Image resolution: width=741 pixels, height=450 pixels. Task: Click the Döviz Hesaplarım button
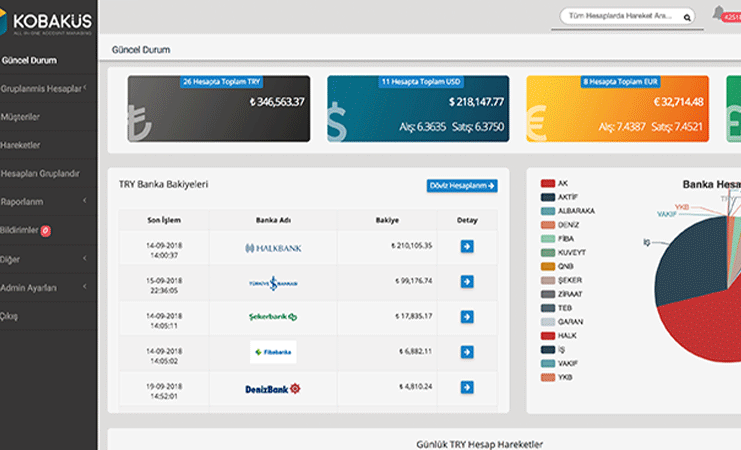(462, 186)
